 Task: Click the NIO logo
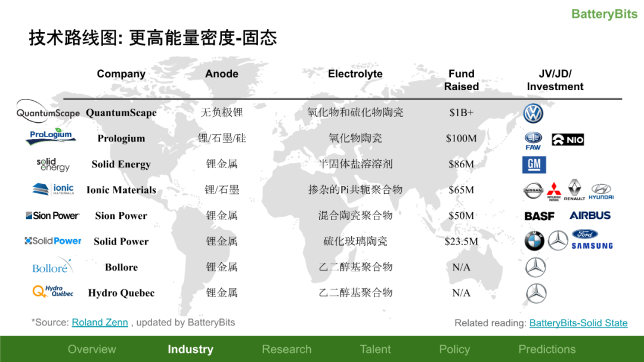(568, 140)
